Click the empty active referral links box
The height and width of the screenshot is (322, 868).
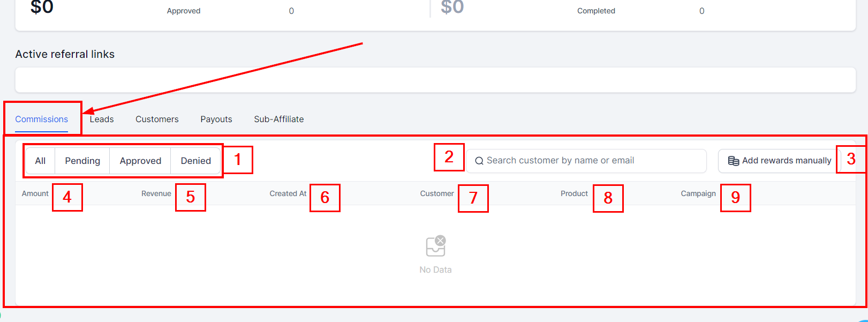(435, 80)
